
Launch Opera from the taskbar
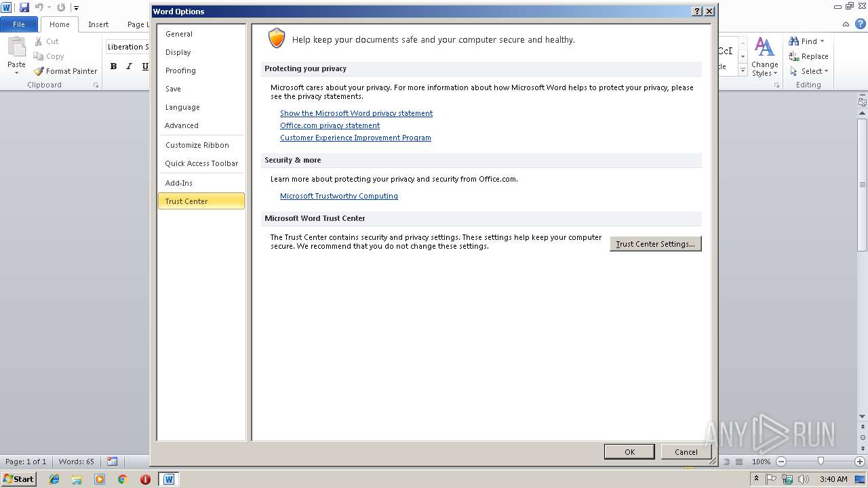(x=145, y=479)
